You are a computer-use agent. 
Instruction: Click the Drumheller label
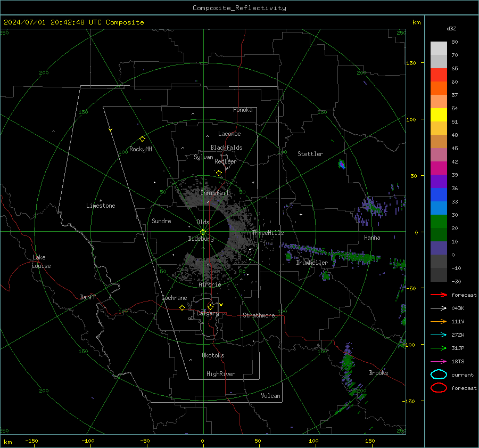click(312, 263)
